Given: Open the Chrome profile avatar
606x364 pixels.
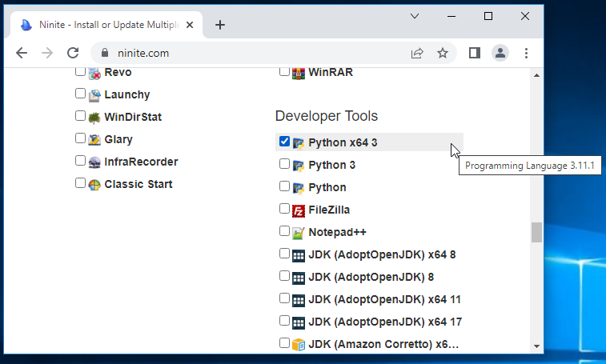Looking at the screenshot, I should (x=500, y=53).
